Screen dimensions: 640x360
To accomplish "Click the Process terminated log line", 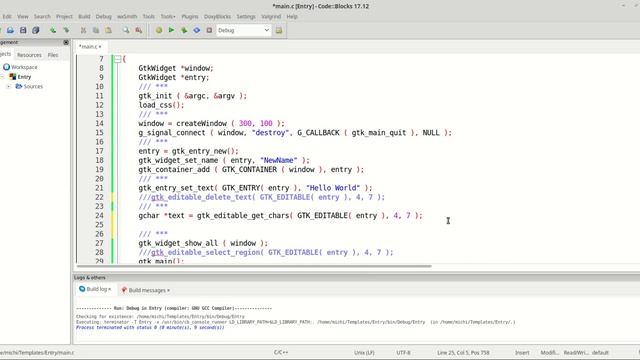I will [x=150, y=328].
